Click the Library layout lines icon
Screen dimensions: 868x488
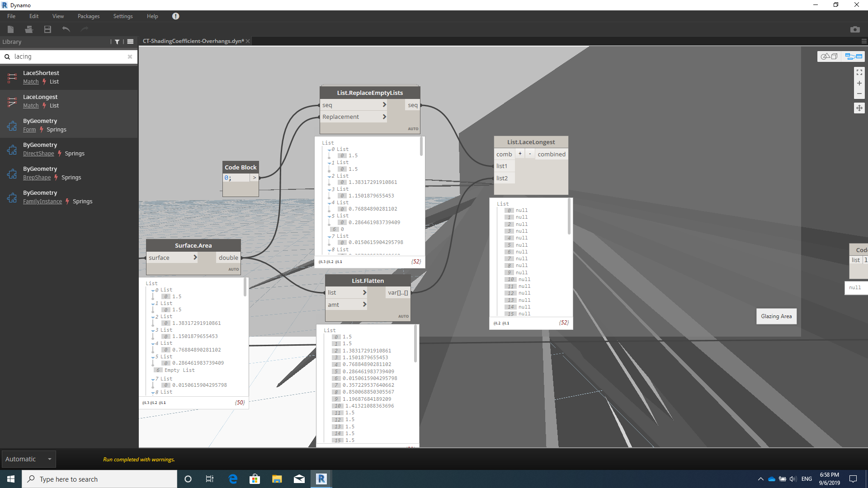[130, 42]
